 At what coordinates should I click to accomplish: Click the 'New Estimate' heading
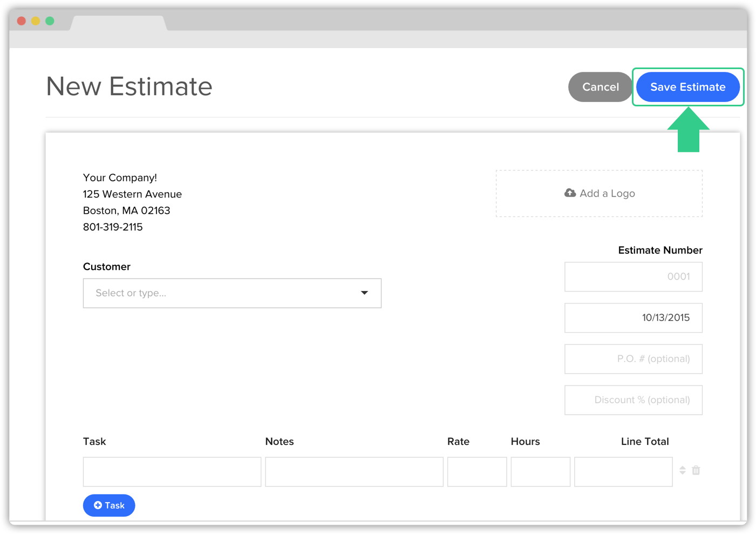click(130, 86)
